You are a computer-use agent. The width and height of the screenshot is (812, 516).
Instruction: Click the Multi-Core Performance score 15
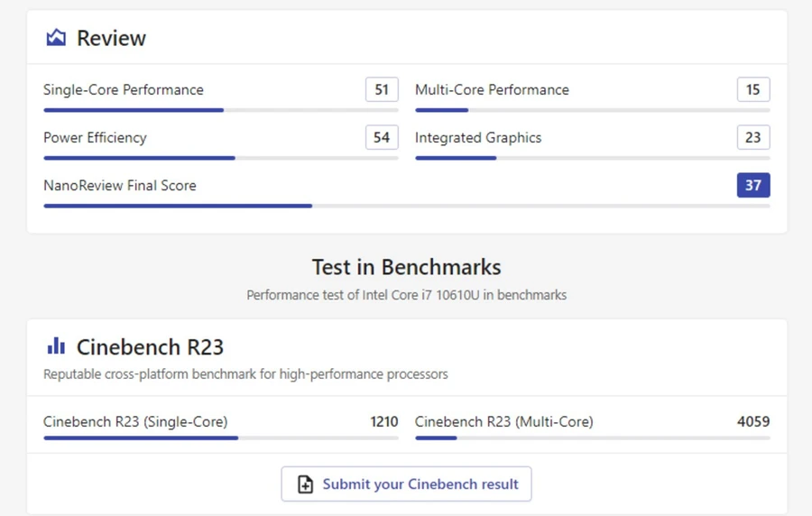pyautogui.click(x=753, y=89)
